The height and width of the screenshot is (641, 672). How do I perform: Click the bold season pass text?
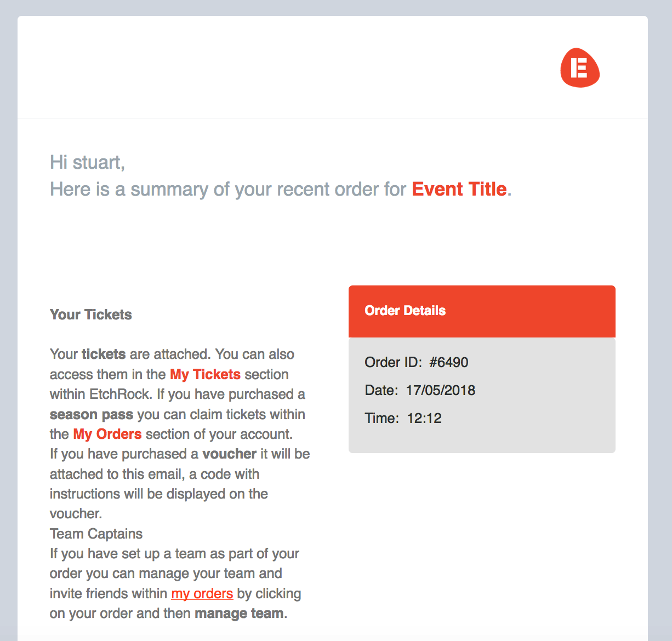coord(91,414)
